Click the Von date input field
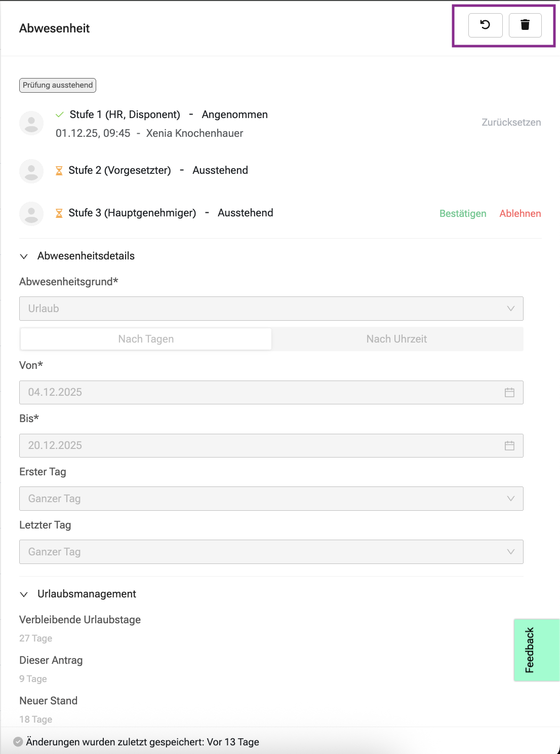The height and width of the screenshot is (754, 560). tap(253, 392)
